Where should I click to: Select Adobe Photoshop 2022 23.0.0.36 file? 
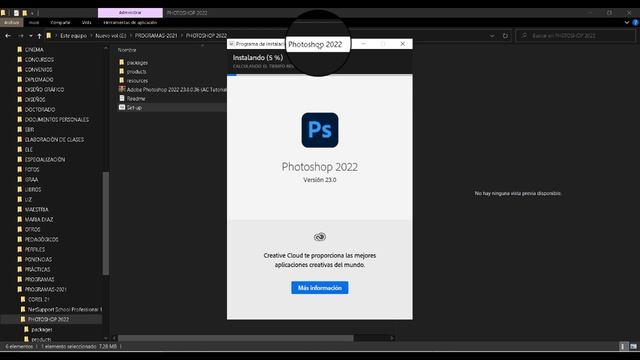point(172,89)
